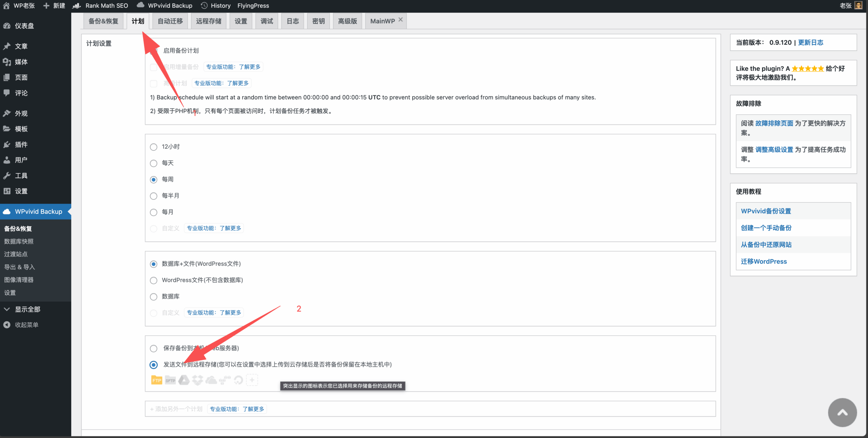The image size is (868, 438).
Task: Choose the 每月 backup frequency
Action: click(x=154, y=212)
